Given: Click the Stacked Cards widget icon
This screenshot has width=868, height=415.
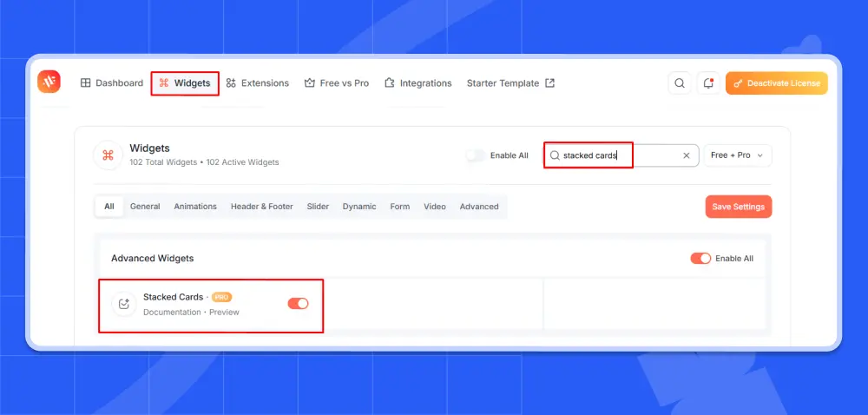Looking at the screenshot, I should click(x=124, y=305).
